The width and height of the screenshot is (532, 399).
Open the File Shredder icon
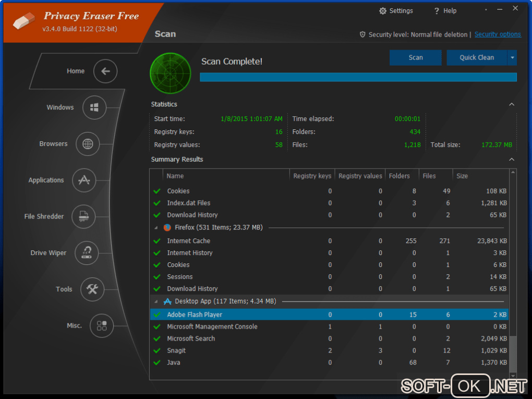tap(83, 216)
